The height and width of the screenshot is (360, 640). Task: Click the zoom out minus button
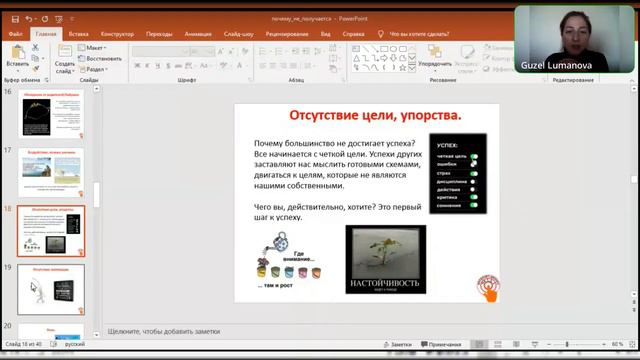pyautogui.click(x=549, y=344)
